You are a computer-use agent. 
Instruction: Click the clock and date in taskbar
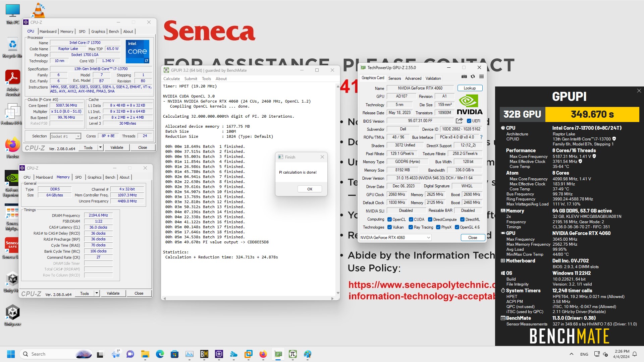622,354
